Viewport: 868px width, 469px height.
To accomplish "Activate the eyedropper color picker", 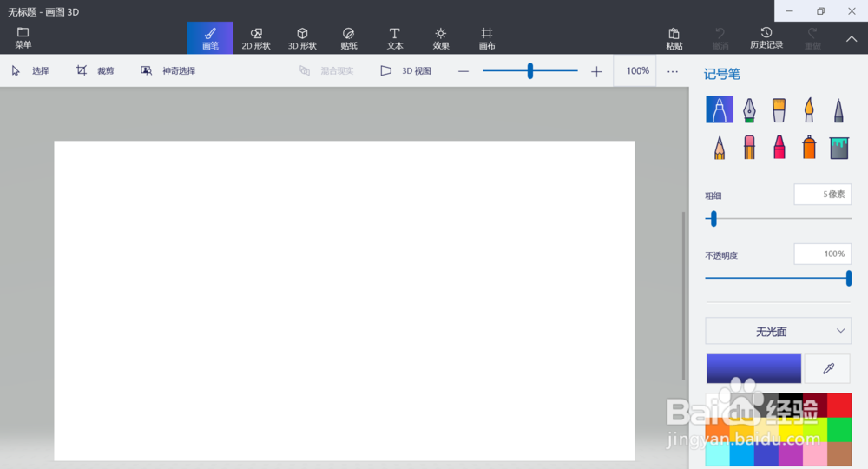I will tap(827, 368).
